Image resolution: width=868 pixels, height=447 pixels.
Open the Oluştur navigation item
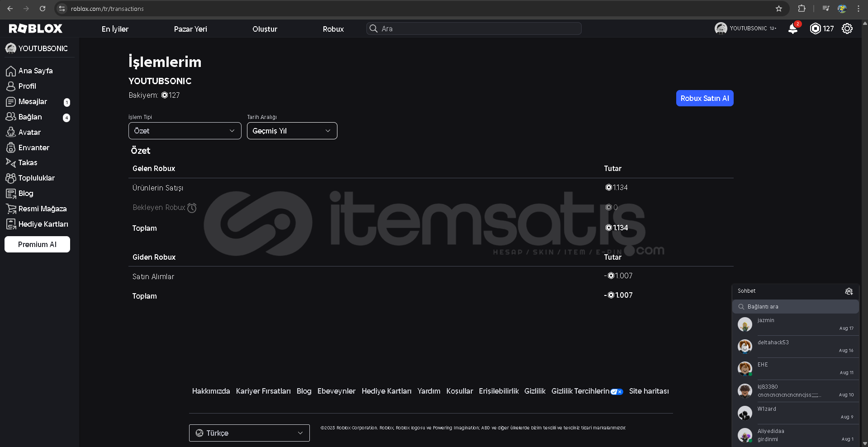[265, 29]
